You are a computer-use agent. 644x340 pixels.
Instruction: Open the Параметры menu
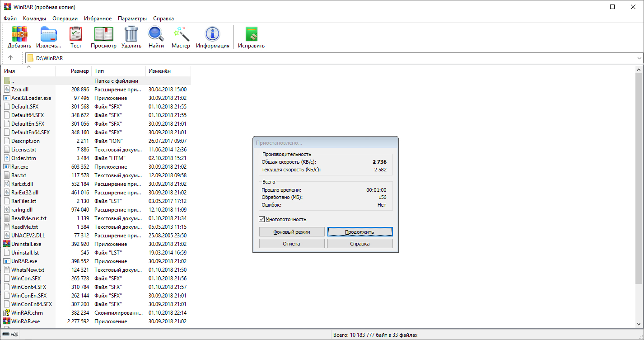pos(132,19)
